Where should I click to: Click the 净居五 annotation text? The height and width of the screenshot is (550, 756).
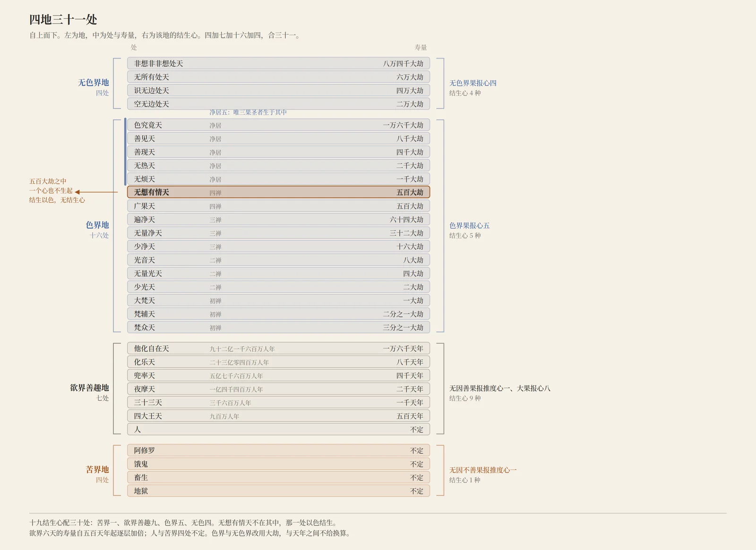[248, 112]
